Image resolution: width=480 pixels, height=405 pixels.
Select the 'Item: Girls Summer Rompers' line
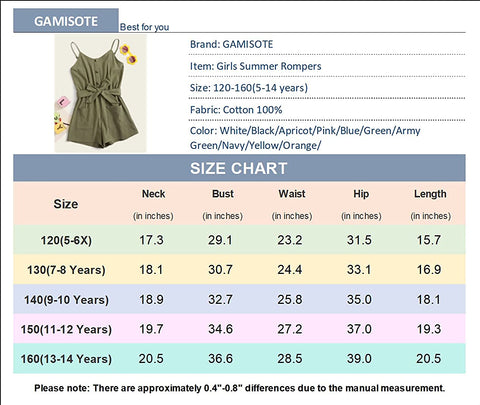point(256,66)
